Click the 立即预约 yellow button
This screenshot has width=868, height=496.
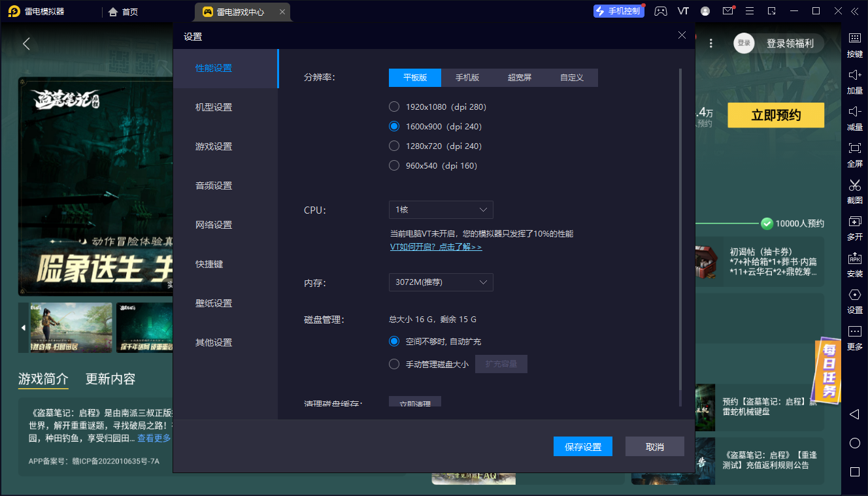(776, 116)
